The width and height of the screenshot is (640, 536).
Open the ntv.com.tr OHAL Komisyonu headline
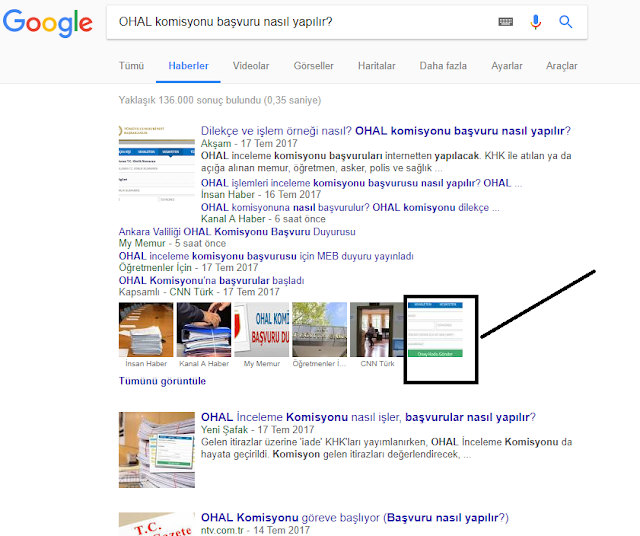click(x=355, y=518)
